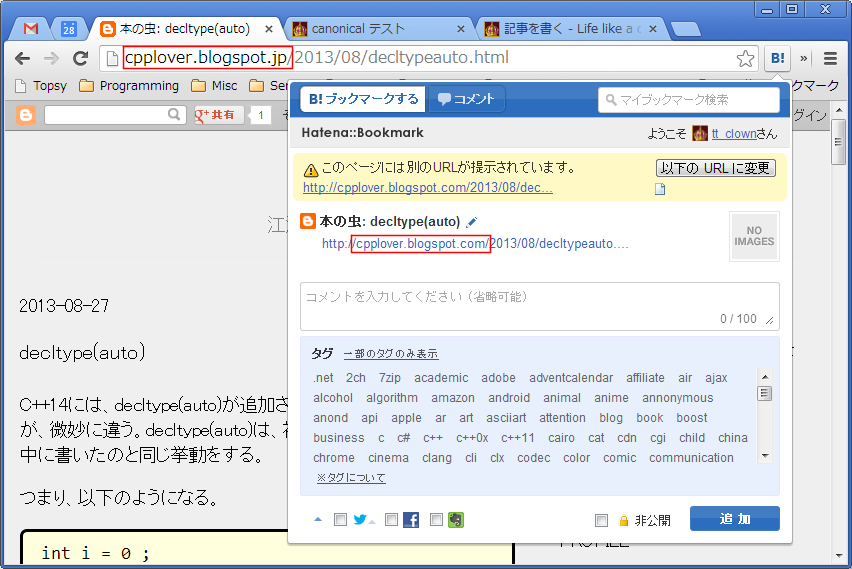Click the tag list scroll down arrow

coord(765,456)
